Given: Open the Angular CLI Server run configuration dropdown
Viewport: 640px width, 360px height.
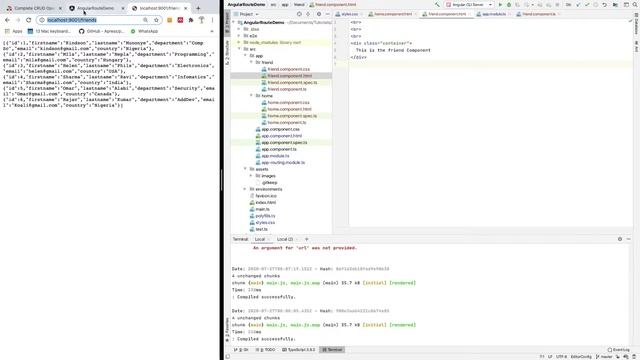Looking at the screenshot, I should point(469,4).
